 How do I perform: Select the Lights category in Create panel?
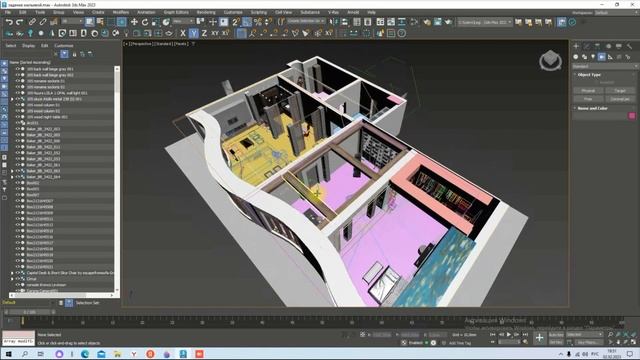593,57
